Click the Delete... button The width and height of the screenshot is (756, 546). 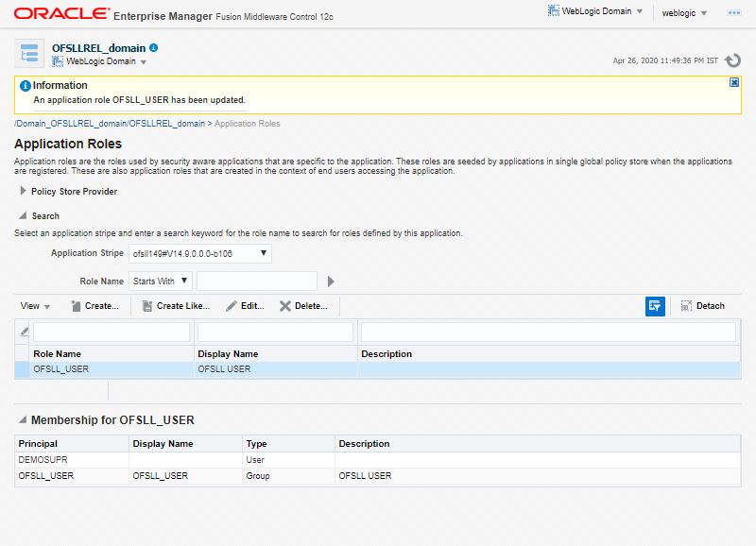(x=303, y=305)
